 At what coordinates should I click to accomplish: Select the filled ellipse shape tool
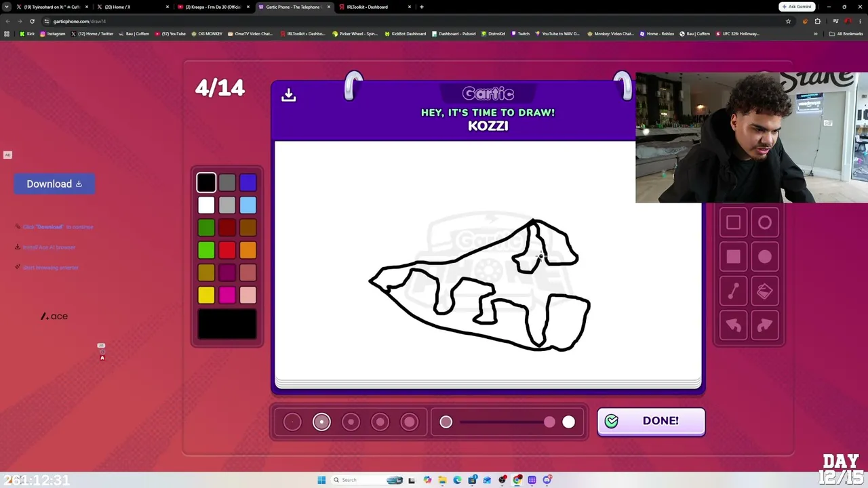coord(765,257)
